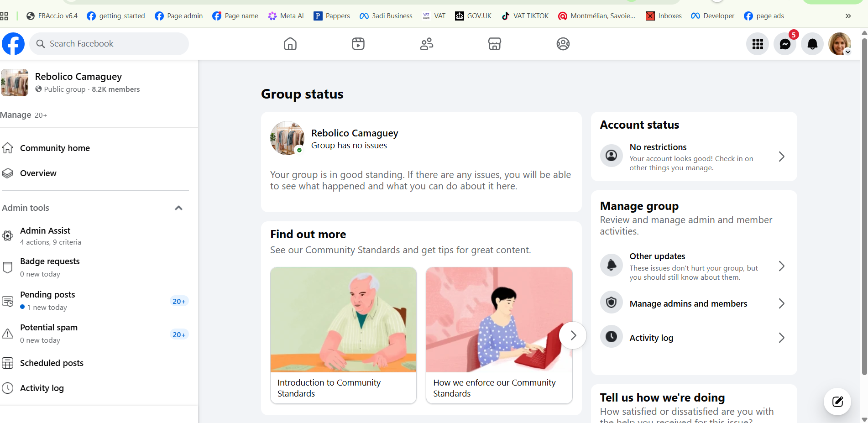The width and height of the screenshot is (868, 423).
Task: Open Overview in sidebar
Action: [94, 173]
